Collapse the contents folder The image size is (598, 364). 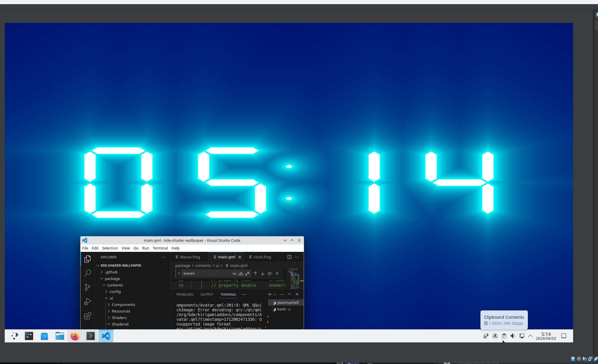(115, 285)
